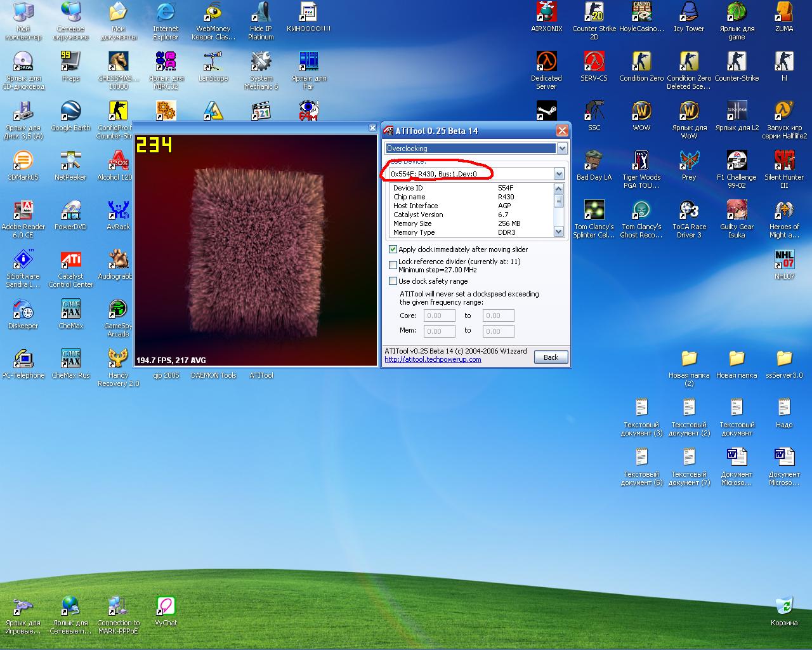Open the Use Device dropdown list
The width and height of the screenshot is (812, 650).
[559, 174]
